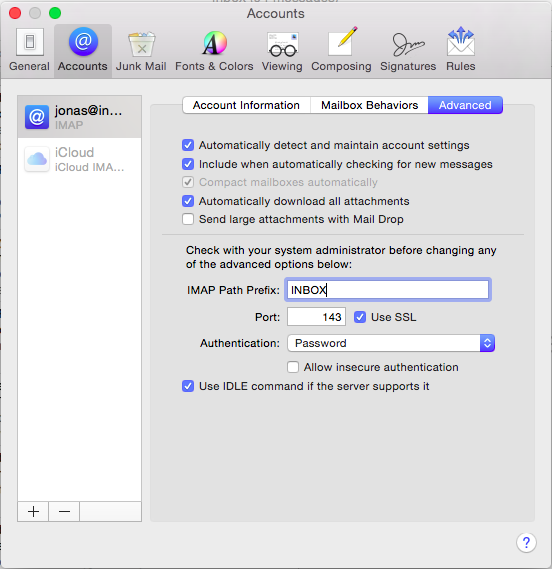This screenshot has width=552, height=569.
Task: Enable Send large attachments with Mail Drop
Action: pyautogui.click(x=188, y=219)
